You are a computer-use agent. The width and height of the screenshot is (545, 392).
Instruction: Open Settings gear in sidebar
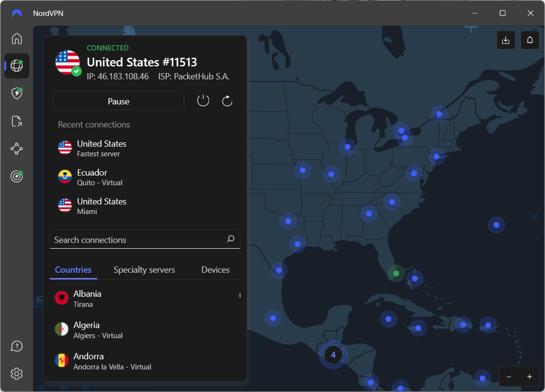click(x=17, y=374)
